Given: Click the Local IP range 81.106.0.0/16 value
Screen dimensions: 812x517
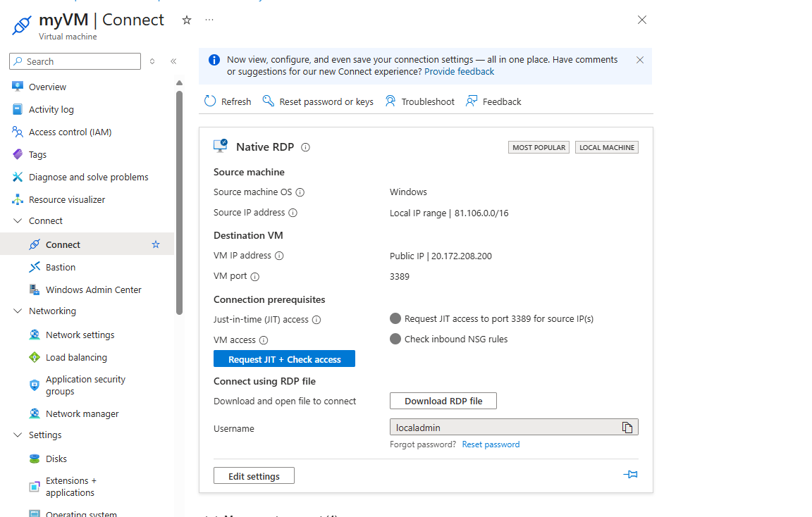Looking at the screenshot, I should tap(449, 213).
